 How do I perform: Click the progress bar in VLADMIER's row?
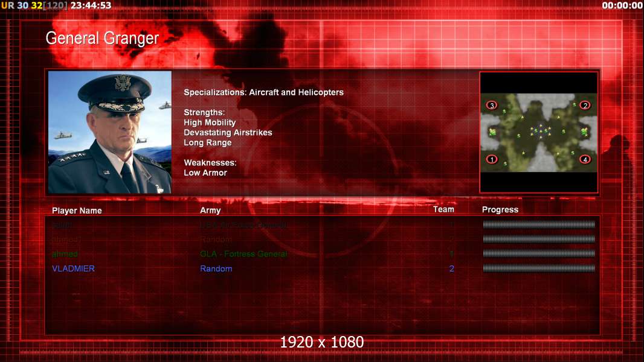(x=539, y=268)
